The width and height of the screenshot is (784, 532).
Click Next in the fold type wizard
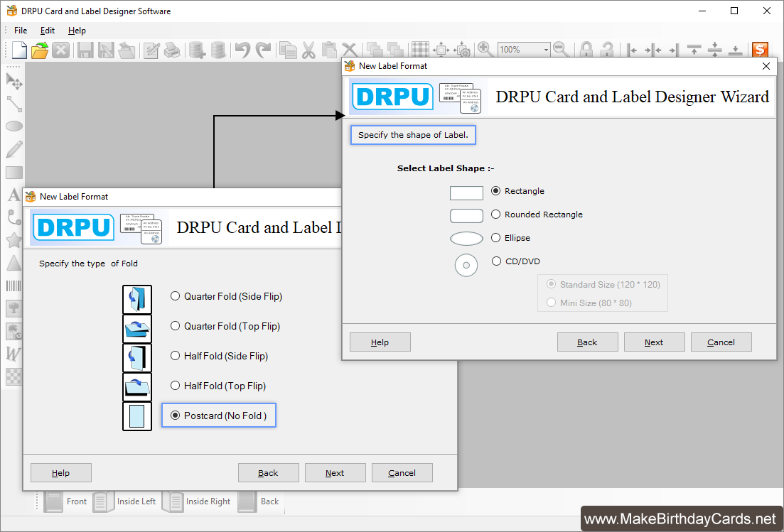pyautogui.click(x=335, y=473)
